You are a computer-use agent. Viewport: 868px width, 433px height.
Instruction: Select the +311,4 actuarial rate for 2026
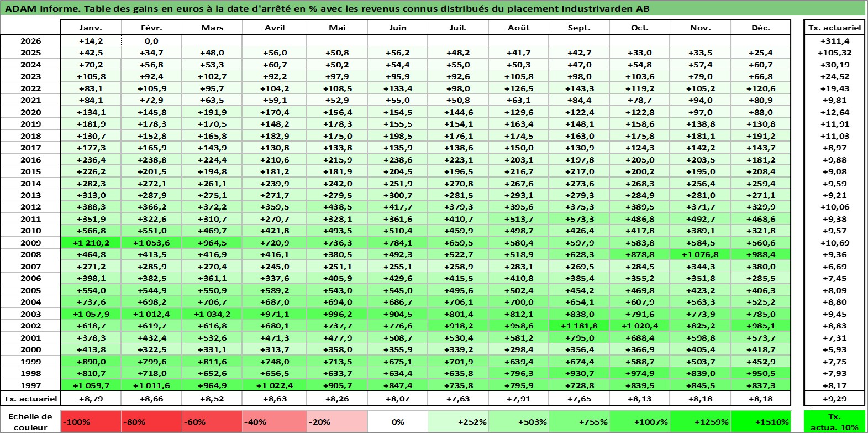835,41
